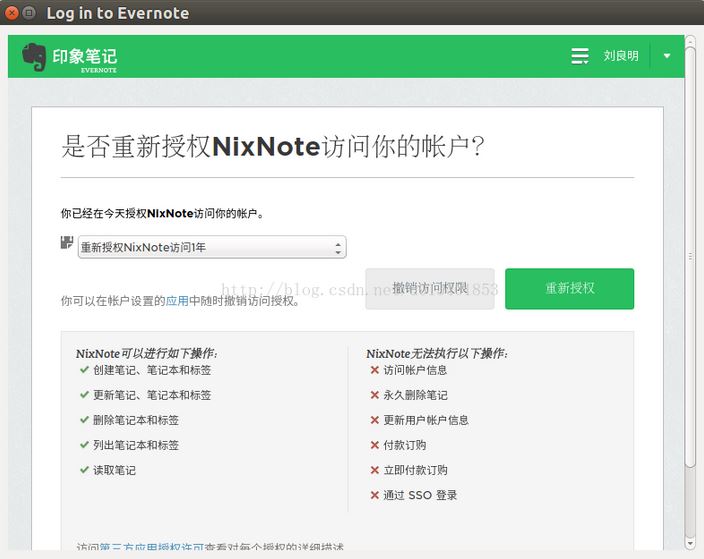The width and height of the screenshot is (704, 559).
Task: Click red X beside 付款订购
Action: point(374,445)
